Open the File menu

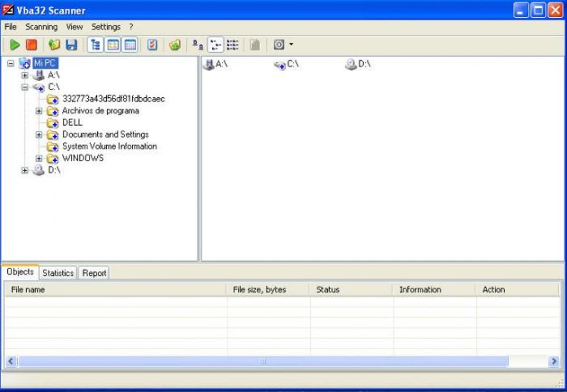click(x=11, y=27)
